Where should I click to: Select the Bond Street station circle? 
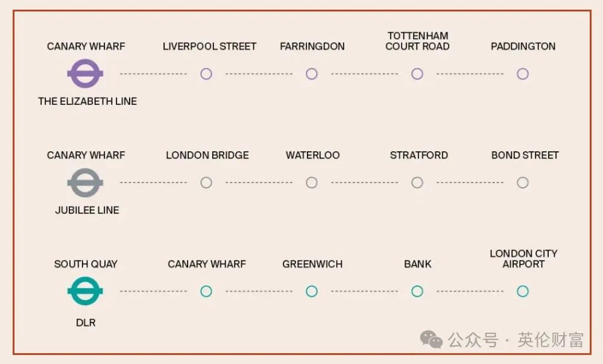coord(523,183)
